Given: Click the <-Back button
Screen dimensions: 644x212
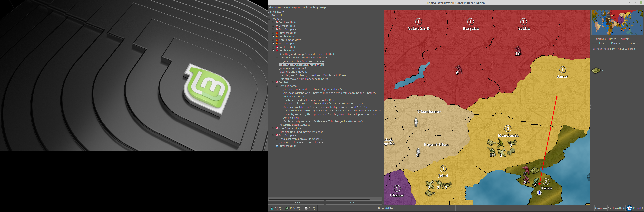Looking at the screenshot, I should [x=296, y=203].
